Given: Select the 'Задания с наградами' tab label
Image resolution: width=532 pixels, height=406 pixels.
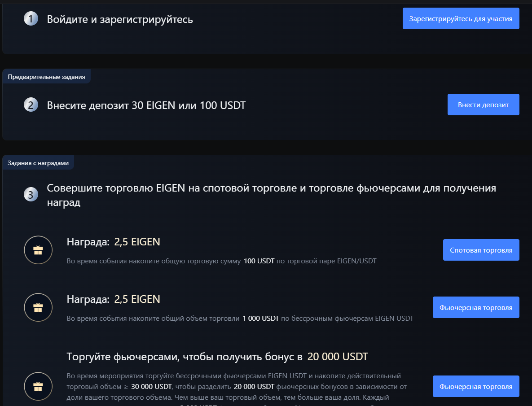Looking at the screenshot, I should click(x=38, y=163).
